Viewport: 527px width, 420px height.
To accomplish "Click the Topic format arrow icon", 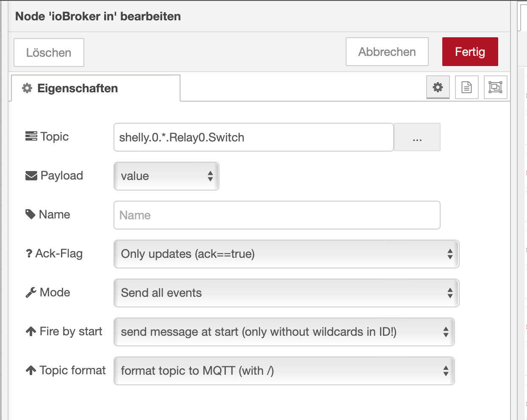I will 31,370.
